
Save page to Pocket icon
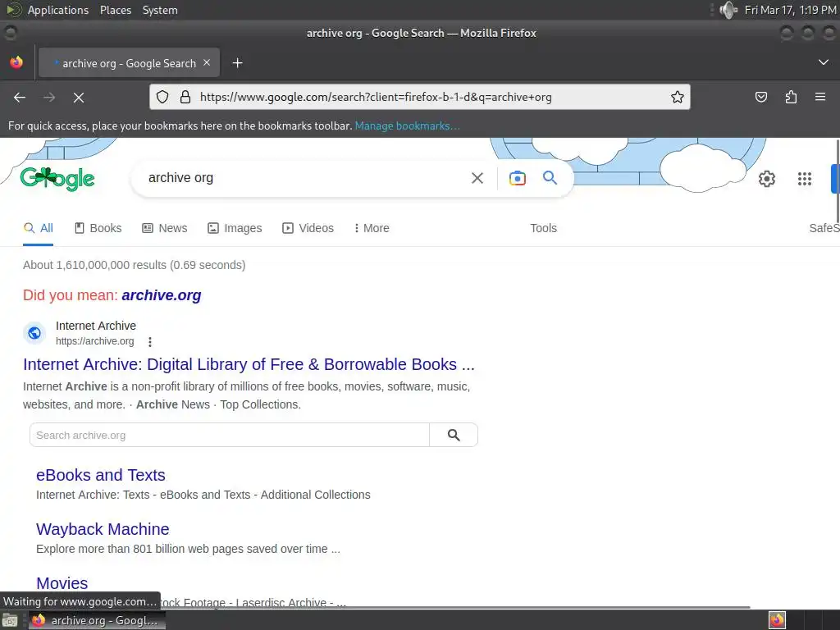click(760, 97)
